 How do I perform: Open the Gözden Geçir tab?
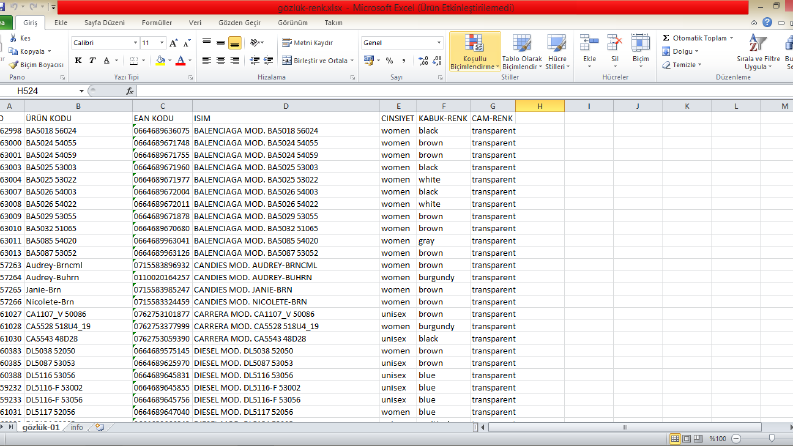point(240,23)
